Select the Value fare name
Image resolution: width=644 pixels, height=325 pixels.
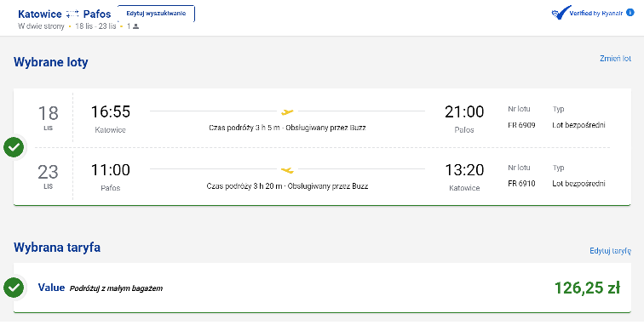pos(51,288)
